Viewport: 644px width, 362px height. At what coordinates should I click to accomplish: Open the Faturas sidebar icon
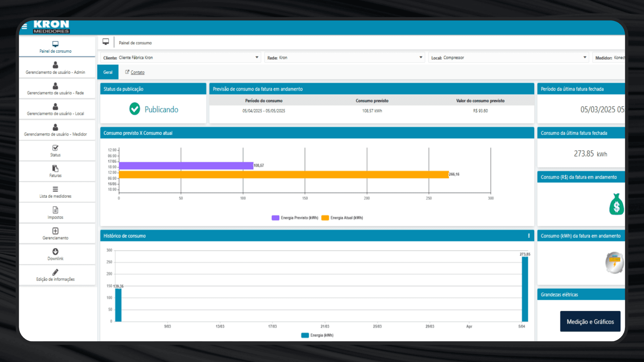pyautogui.click(x=55, y=168)
